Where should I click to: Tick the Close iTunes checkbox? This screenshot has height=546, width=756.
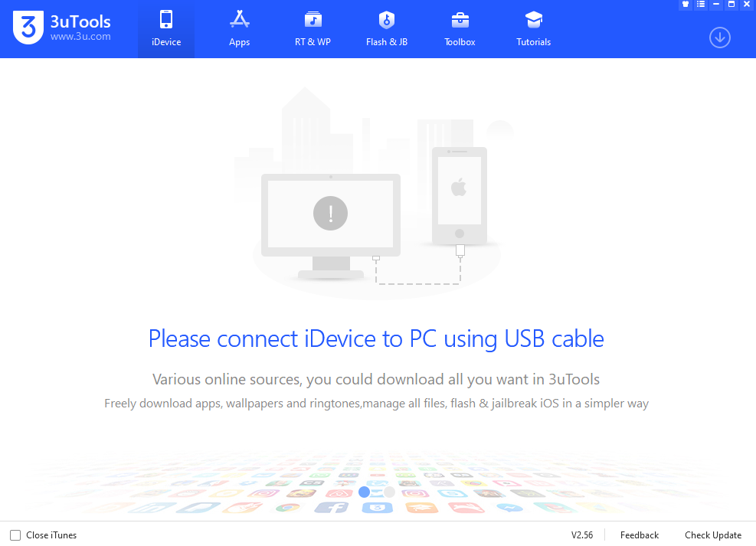(x=15, y=535)
